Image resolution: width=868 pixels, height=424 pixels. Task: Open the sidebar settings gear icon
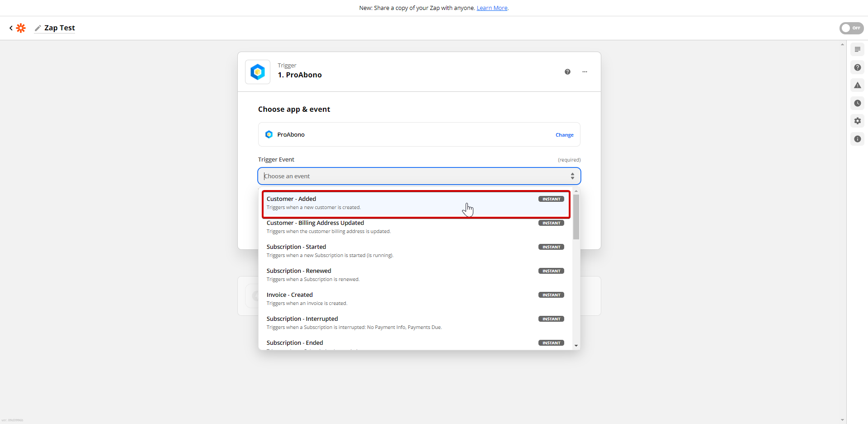[857, 121]
